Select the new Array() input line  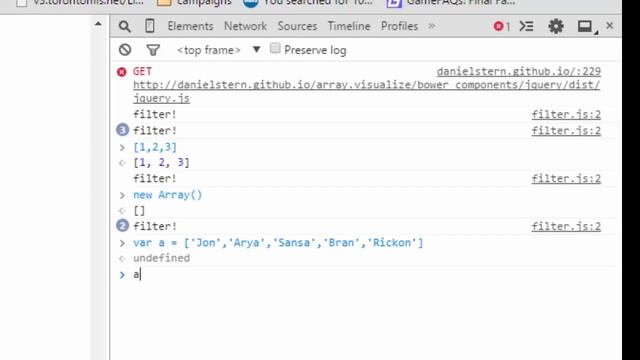click(x=167, y=195)
